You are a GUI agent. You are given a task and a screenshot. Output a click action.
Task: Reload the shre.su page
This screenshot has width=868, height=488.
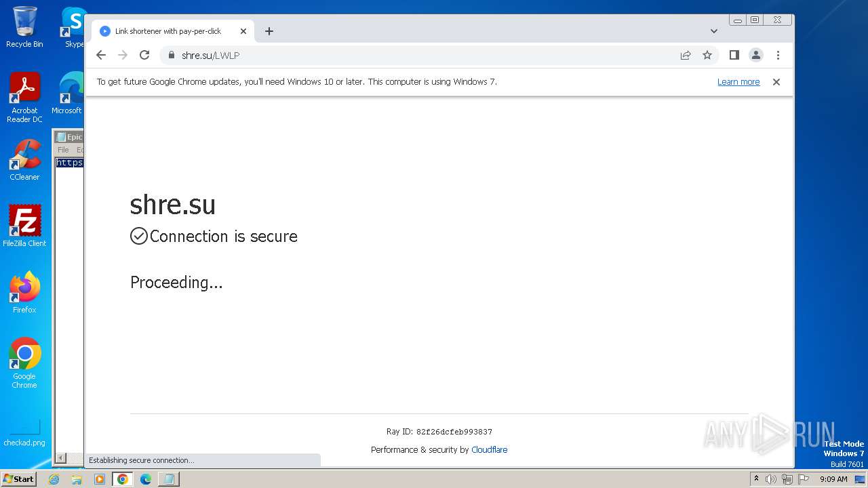(144, 56)
